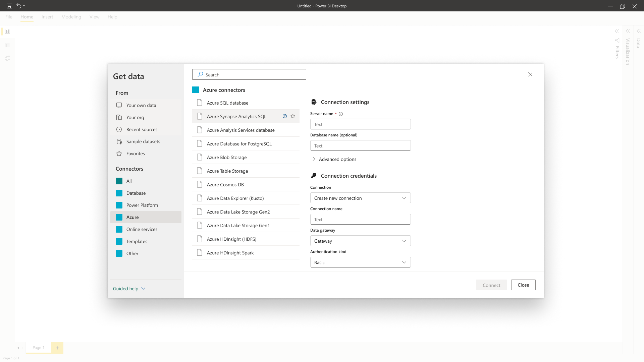Screen dimensions: 644x362
Task: Open Report view icon in left sidebar
Action: [7, 32]
